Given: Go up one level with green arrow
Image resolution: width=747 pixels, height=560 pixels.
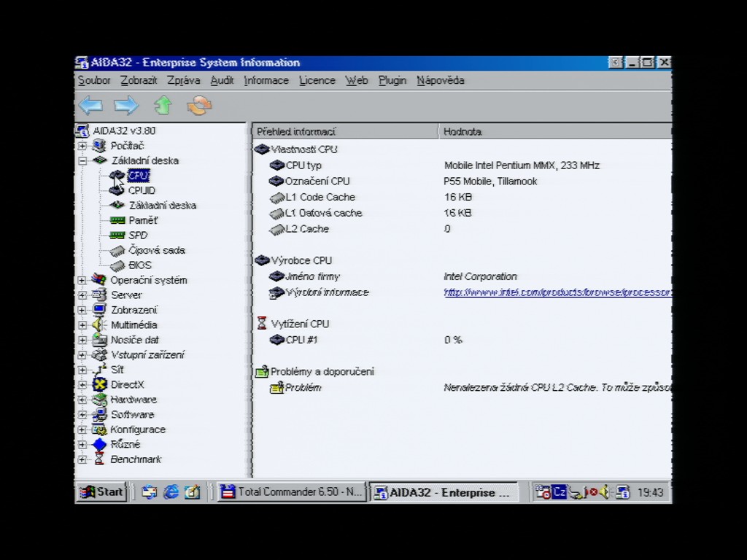Looking at the screenshot, I should point(163,105).
